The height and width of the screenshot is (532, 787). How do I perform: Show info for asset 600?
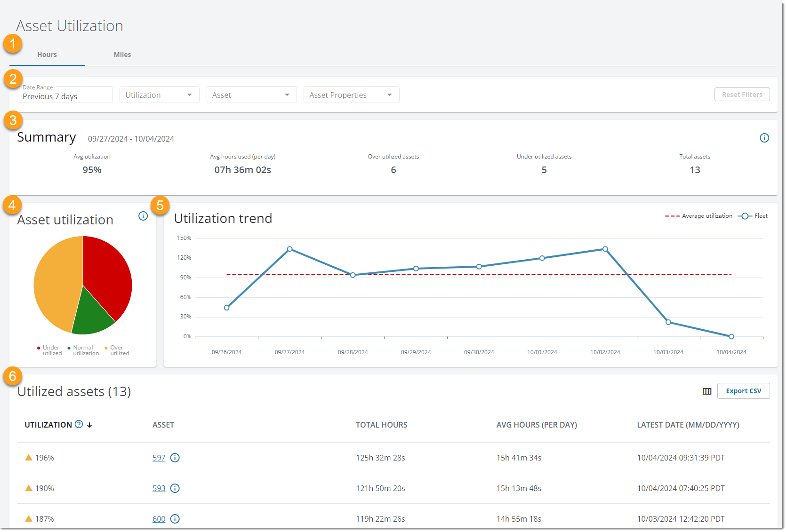point(175,519)
